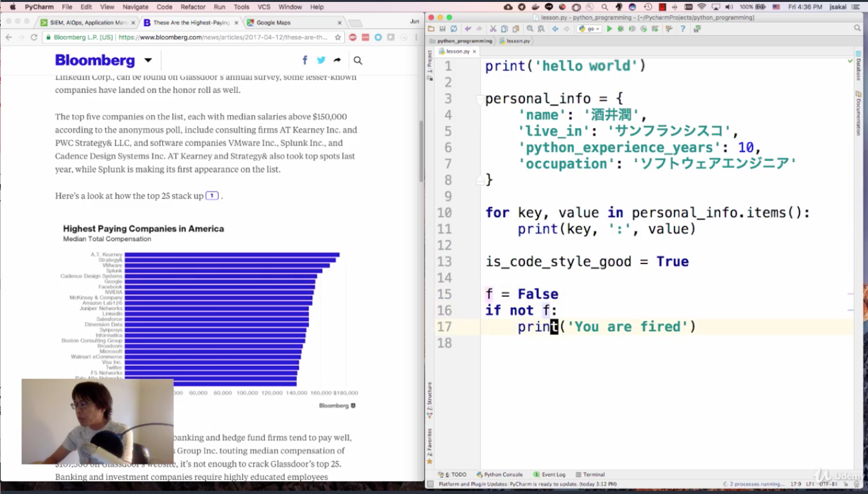Open file icon in PyCharm toolbar
Viewport: 868px width, 494px height.
point(431,29)
